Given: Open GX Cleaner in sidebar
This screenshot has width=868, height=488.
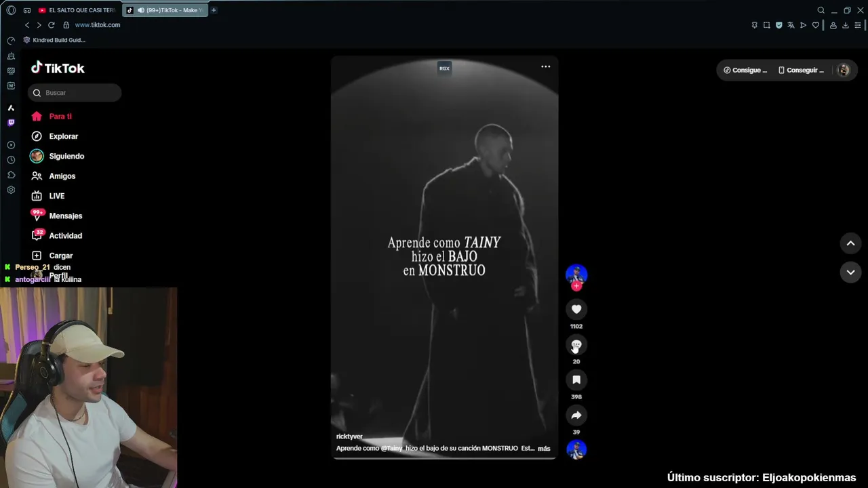Looking at the screenshot, I should point(11,56).
